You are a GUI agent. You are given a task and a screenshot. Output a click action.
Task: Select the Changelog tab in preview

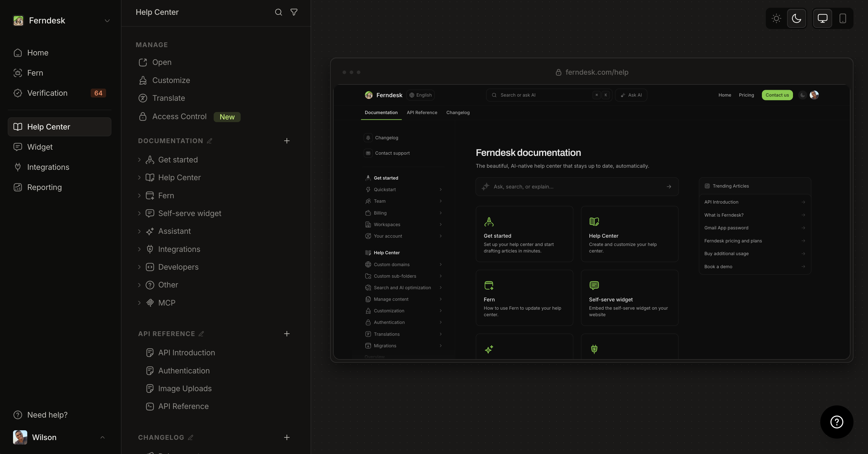[x=458, y=113]
